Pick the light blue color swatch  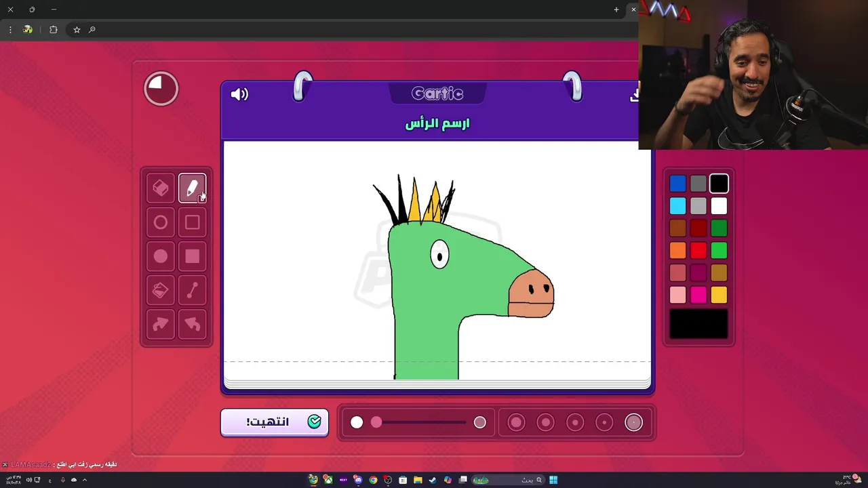coord(677,206)
